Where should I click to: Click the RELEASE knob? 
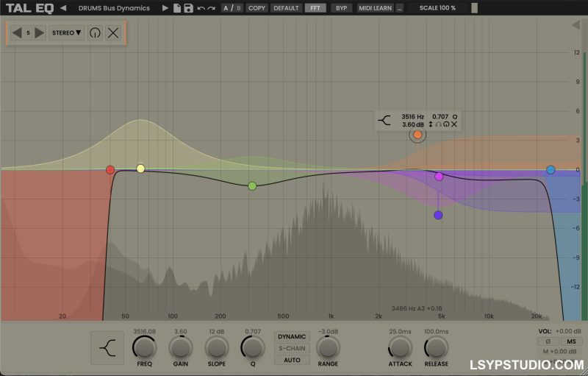pyautogui.click(x=436, y=347)
